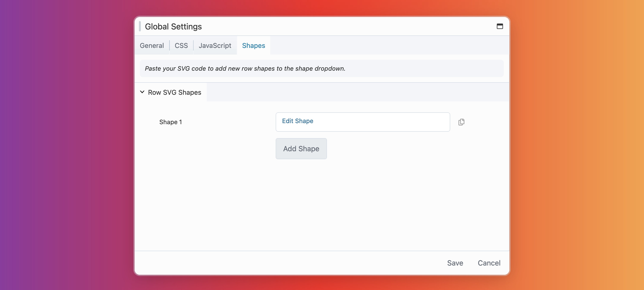The width and height of the screenshot is (644, 290).
Task: Click the Edit Shape link text
Action: click(298, 121)
